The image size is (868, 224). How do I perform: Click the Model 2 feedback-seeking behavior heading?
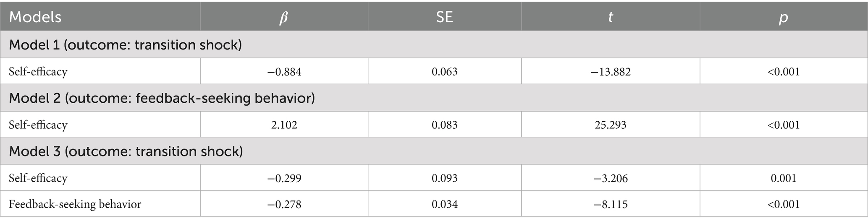162,98
